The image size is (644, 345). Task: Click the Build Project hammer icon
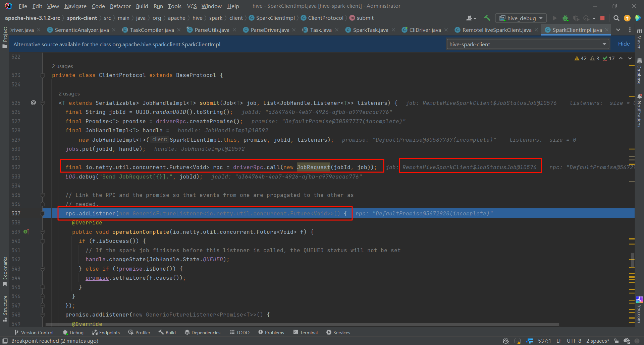pos(487,18)
